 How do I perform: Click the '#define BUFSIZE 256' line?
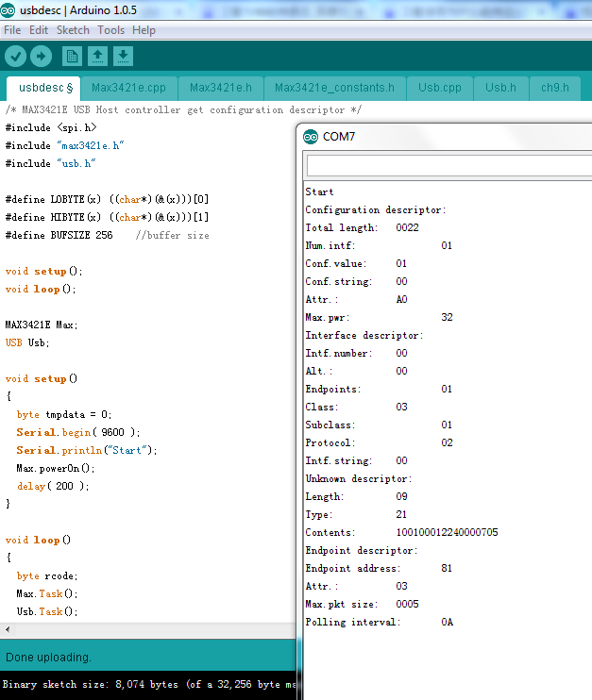click(x=59, y=235)
